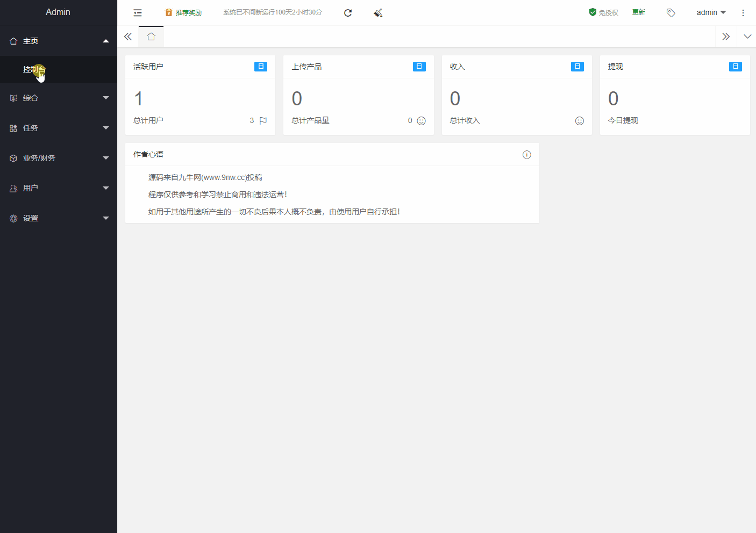The width and height of the screenshot is (756, 533).
Task: Click the line 程序仅供参考和学习禁止商用和违法运营!
Action: coord(218,195)
